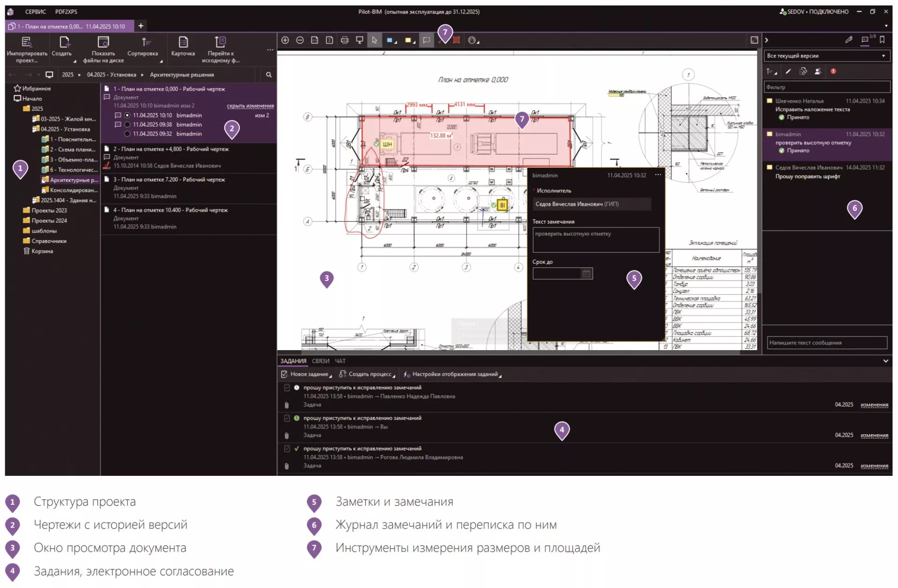Open the Исполнитель Седов Вячеслав Иванович field

point(591,204)
